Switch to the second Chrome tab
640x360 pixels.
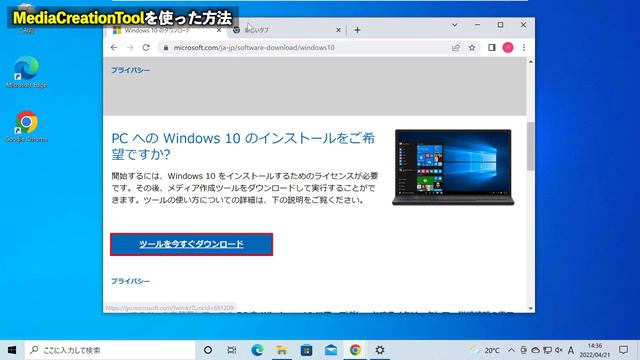pyautogui.click(x=286, y=30)
